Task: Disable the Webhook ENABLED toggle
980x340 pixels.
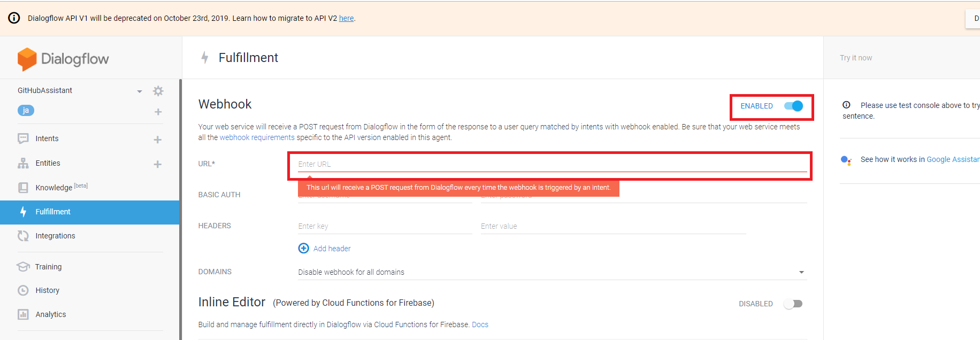Action: coord(793,106)
